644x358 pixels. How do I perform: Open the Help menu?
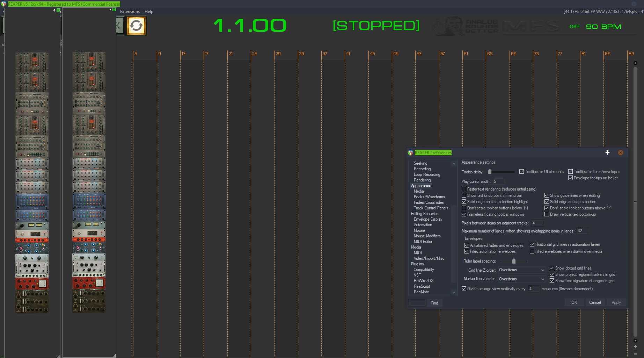149,12
